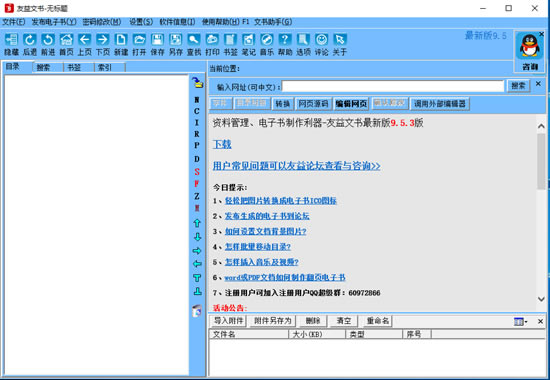Click the 下页 next page arrow
The height and width of the screenshot is (380, 550).
pyautogui.click(x=103, y=40)
